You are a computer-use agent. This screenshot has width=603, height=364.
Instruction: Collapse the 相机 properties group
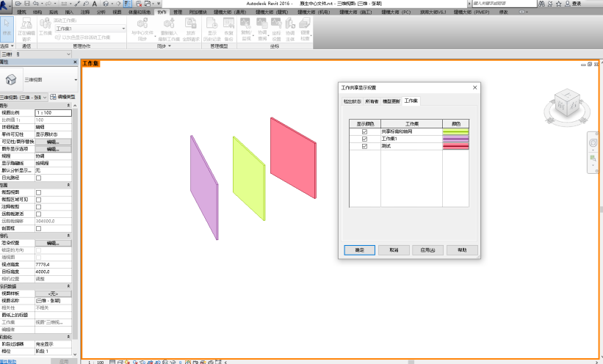pos(68,236)
